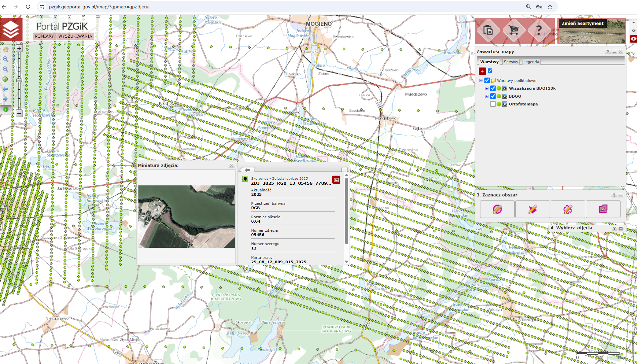Uncheck Wizualizacja BDOT10k layer checkbox

click(x=493, y=88)
